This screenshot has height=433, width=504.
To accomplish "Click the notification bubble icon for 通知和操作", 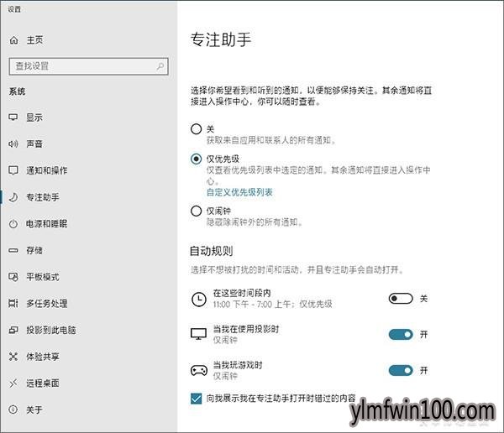I will [x=13, y=170].
